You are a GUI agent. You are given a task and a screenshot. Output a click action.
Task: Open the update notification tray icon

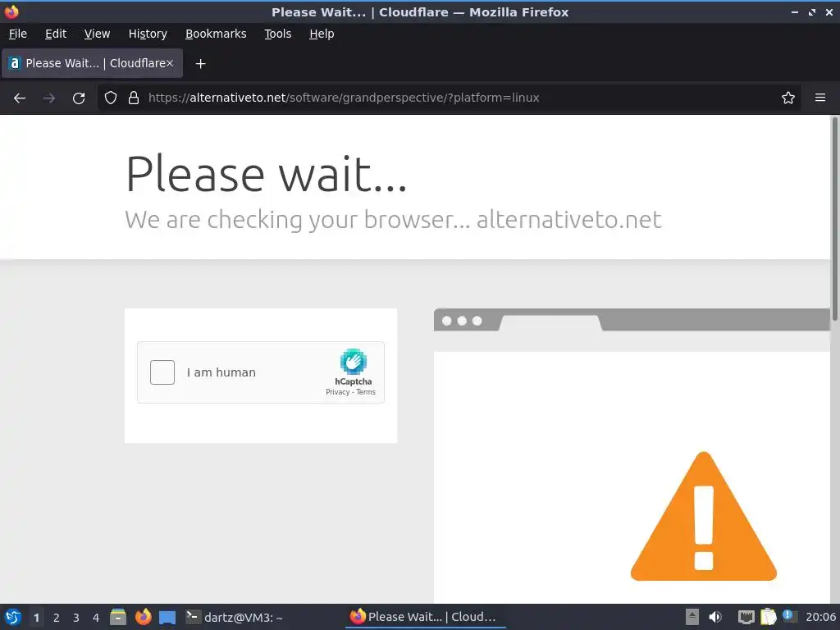pos(788,615)
